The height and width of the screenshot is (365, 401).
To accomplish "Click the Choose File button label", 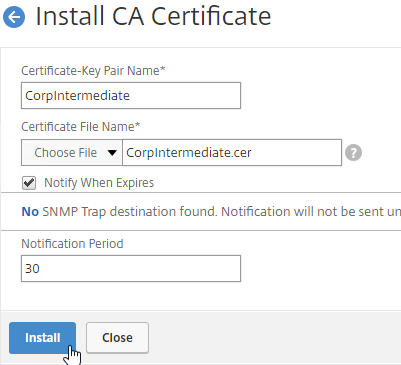I will (66, 153).
